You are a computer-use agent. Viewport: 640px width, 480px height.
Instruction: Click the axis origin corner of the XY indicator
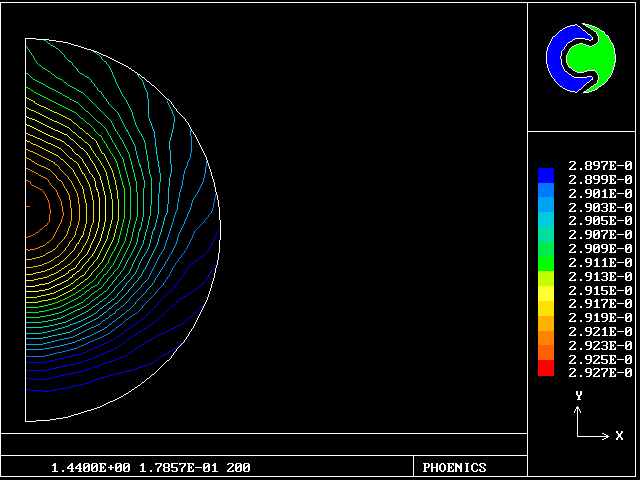tap(579, 436)
